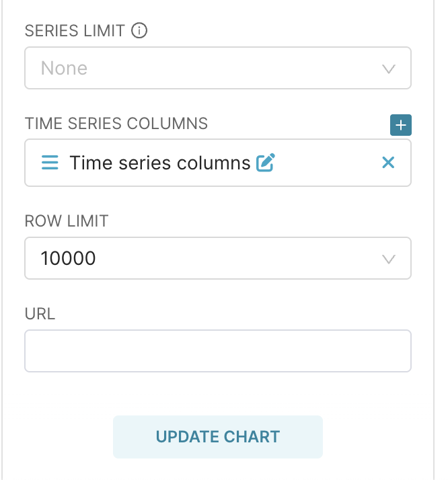Focus the URL input field
The height and width of the screenshot is (480, 448).
tap(217, 351)
